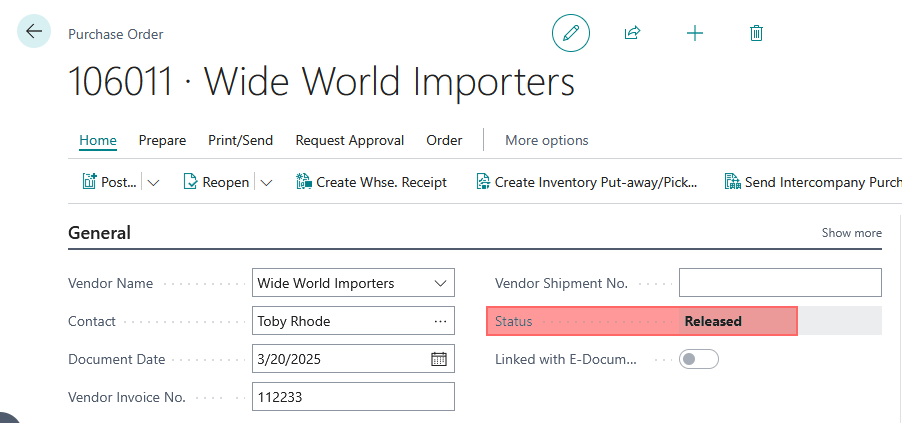Image resolution: width=902 pixels, height=423 pixels.
Task: Click the Post action
Action: [110, 182]
